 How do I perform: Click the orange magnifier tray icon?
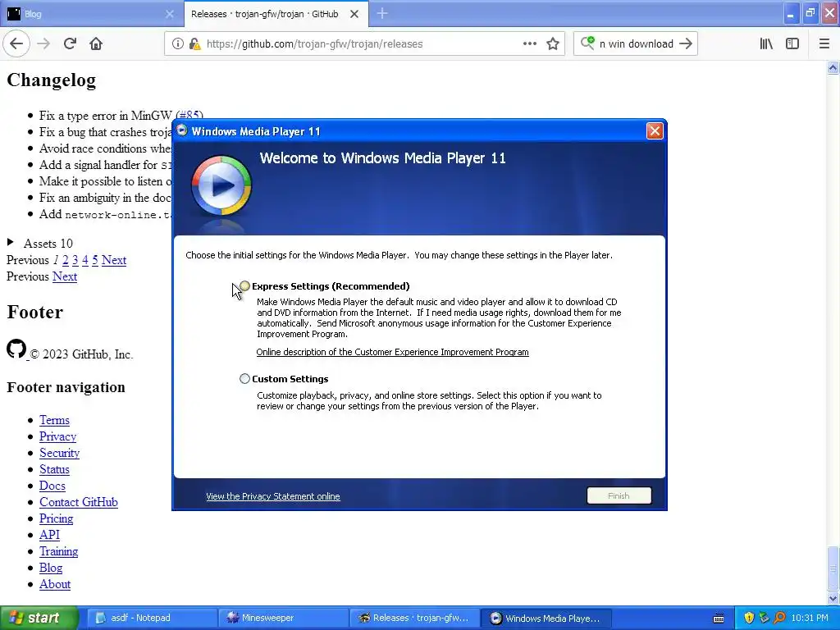pyautogui.click(x=779, y=618)
